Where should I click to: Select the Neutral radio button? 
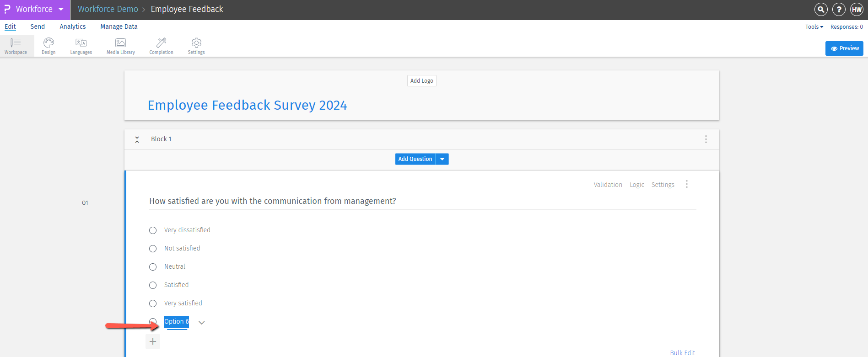[153, 267]
